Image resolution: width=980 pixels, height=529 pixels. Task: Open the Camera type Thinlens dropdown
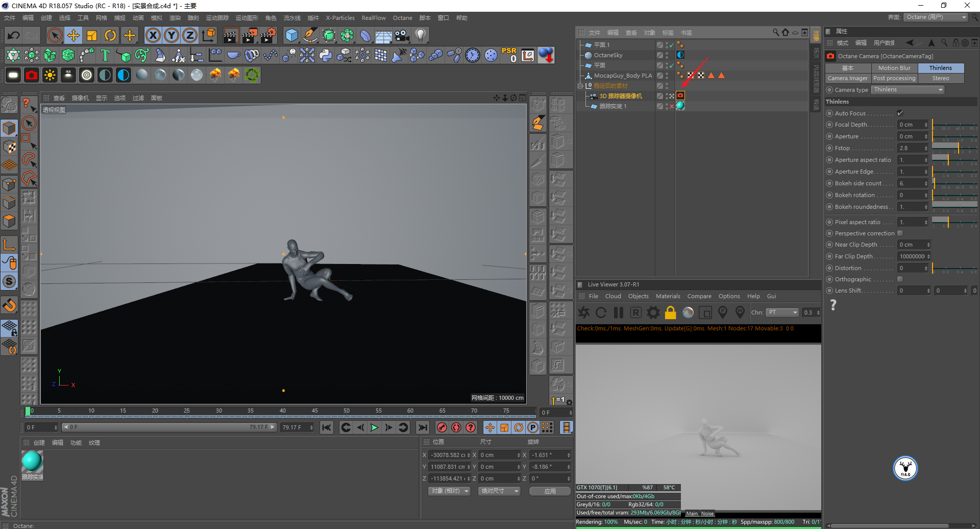(x=908, y=90)
